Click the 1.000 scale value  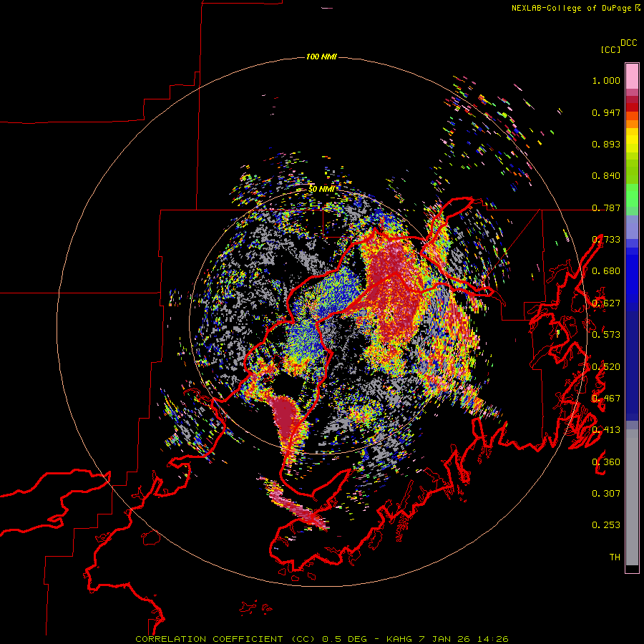pos(606,80)
